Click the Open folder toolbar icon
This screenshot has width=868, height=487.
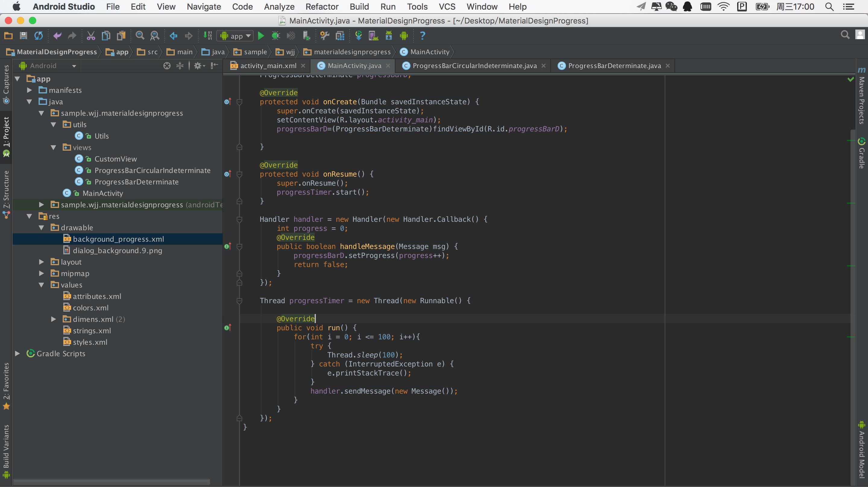tap(8, 36)
